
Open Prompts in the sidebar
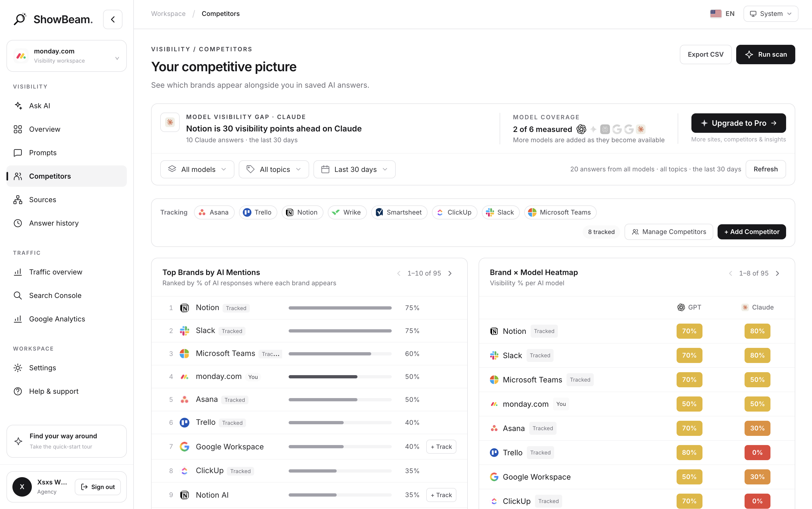(x=67, y=152)
